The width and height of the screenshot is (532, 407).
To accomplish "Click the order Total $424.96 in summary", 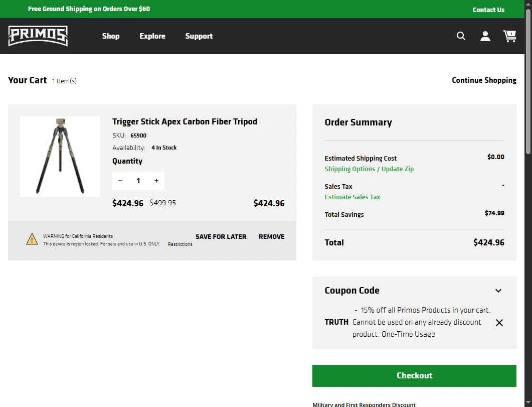I will (x=488, y=242).
